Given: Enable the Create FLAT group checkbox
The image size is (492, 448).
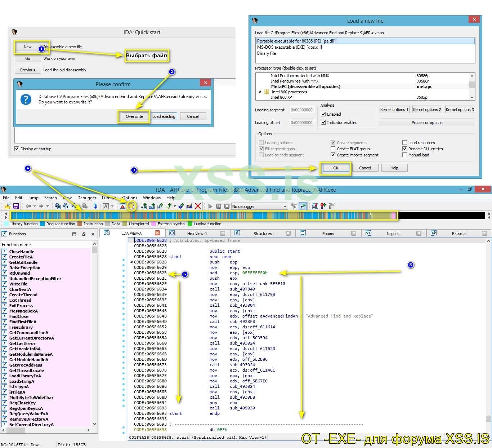Looking at the screenshot, I should 333,149.
